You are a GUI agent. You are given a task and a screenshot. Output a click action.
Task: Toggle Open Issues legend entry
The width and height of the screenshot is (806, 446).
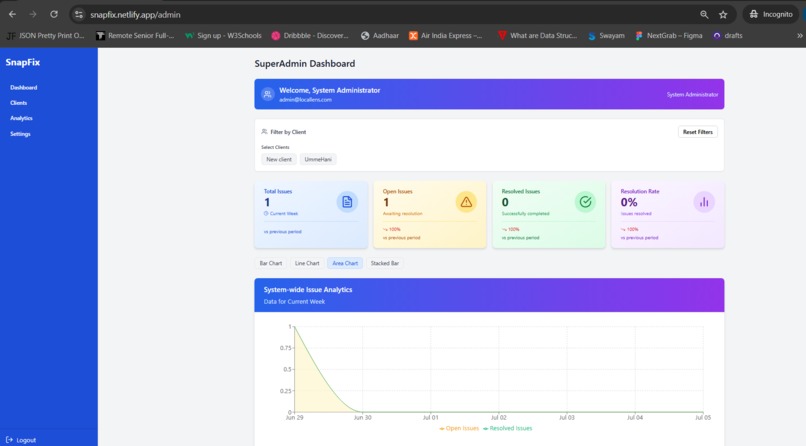point(459,428)
